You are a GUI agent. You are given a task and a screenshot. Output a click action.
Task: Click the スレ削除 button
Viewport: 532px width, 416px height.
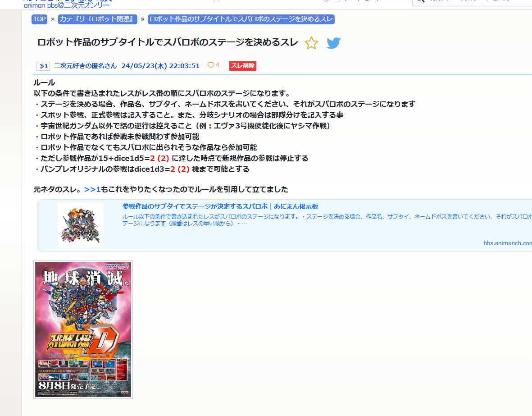[243, 66]
